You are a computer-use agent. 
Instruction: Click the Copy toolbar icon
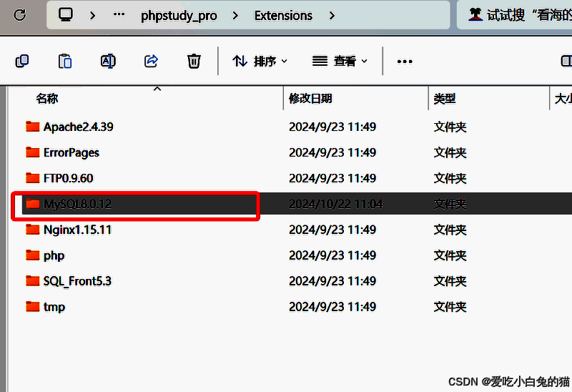tap(22, 61)
